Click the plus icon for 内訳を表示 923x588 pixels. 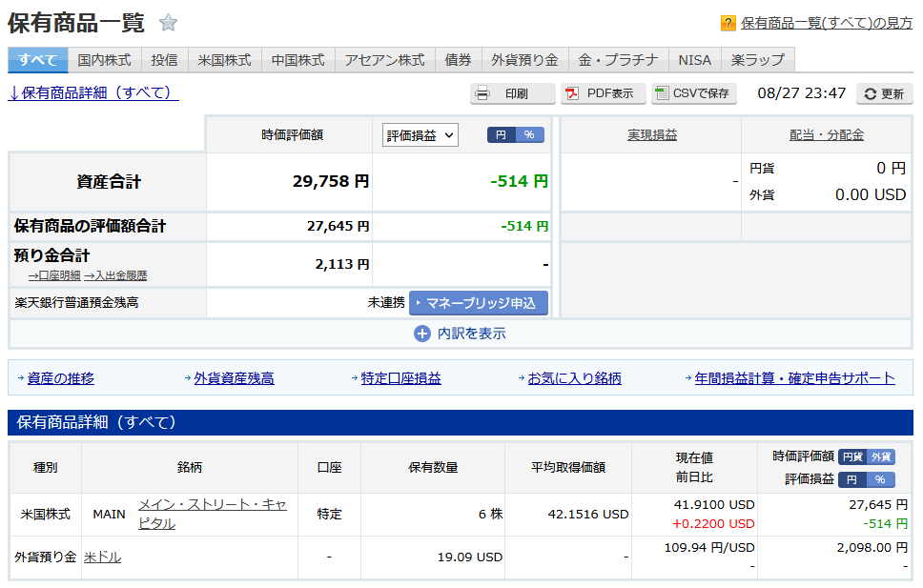(422, 334)
